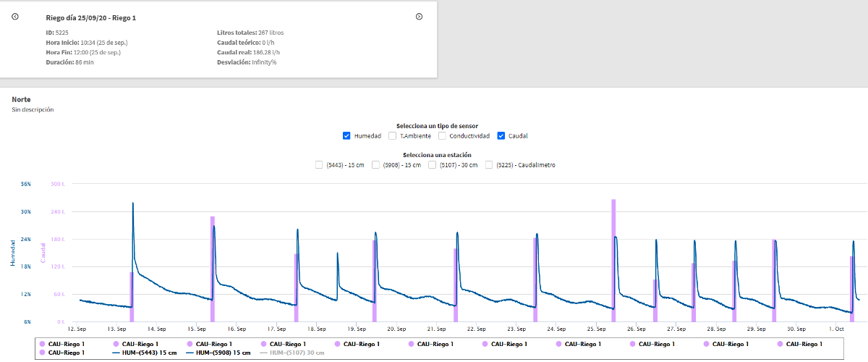Screen dimensions: 868x362
Task: Click the last CAU-Riego 1 legend entry in second row
Action: [x=62, y=353]
